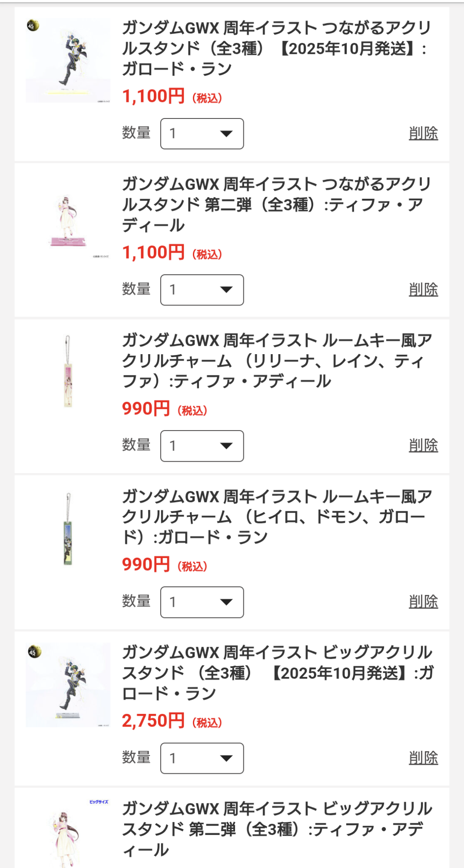Remove Tiffa つながるアクリルスタンド 第二弾 via 削除

click(x=423, y=290)
